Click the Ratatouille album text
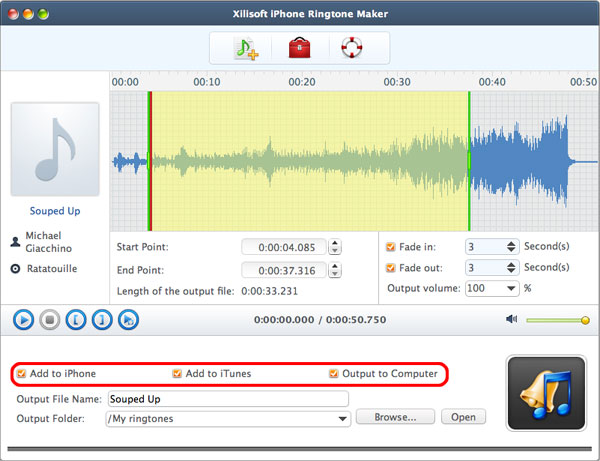Viewport: 600px width, 461px height. (52, 269)
